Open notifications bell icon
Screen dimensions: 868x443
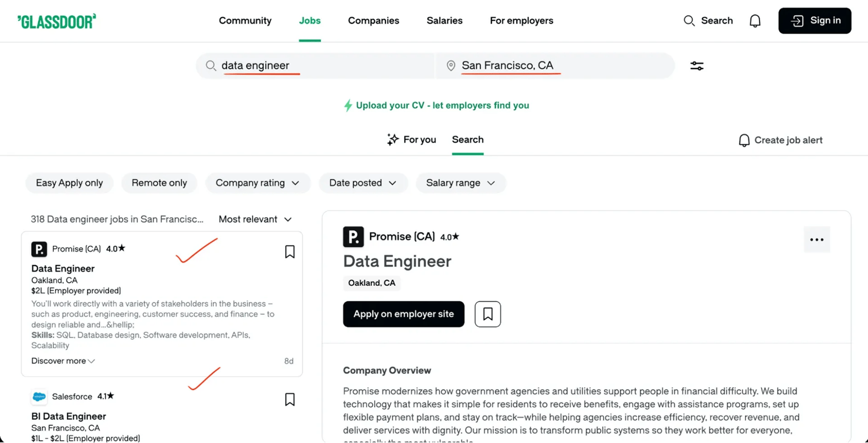755,21
